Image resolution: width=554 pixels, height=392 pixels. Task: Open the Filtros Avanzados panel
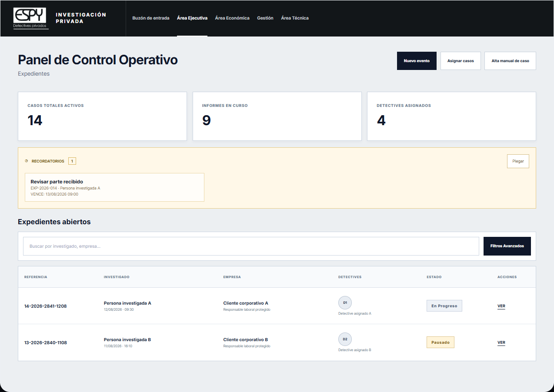(x=507, y=246)
